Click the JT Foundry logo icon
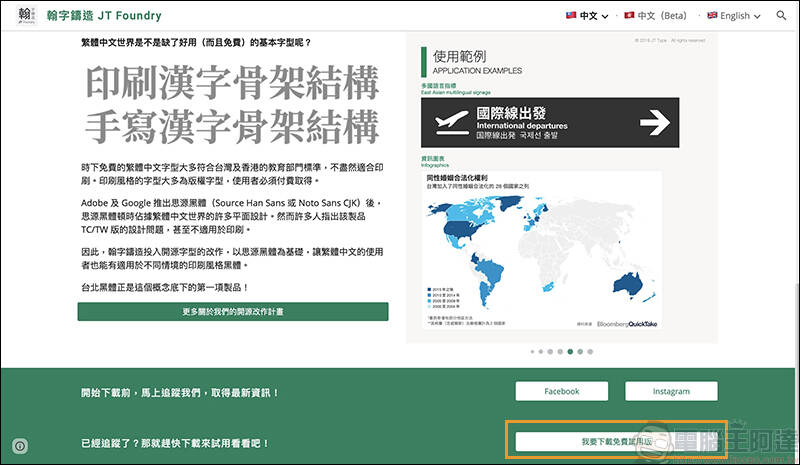800x465 pixels. pos(26,15)
